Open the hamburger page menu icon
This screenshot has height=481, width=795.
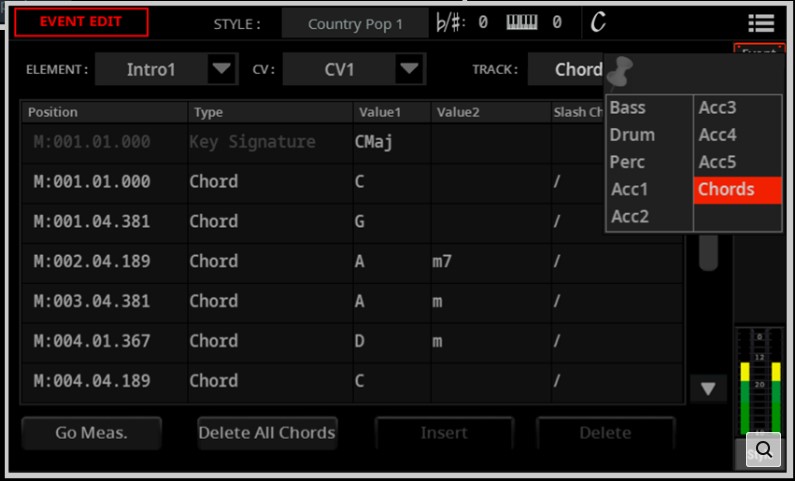[761, 23]
